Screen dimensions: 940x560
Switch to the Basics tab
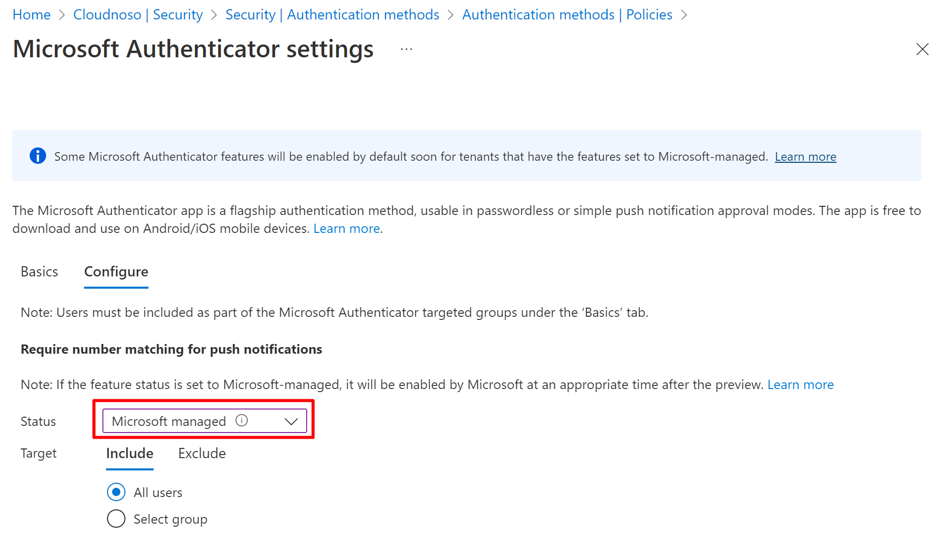point(39,272)
